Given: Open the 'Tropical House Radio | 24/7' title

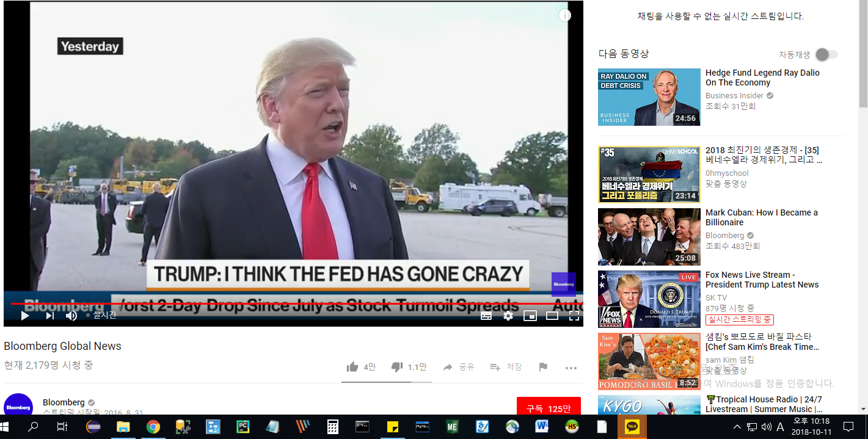Looking at the screenshot, I should pos(764,404).
